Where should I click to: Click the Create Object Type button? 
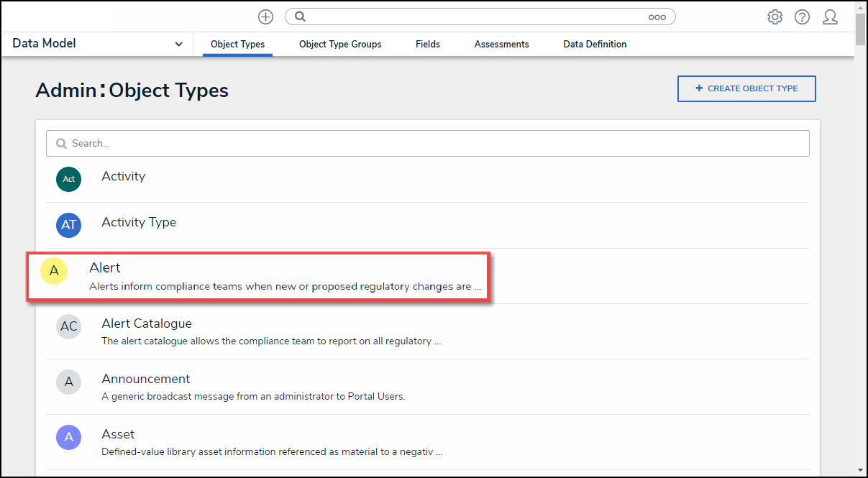click(746, 88)
